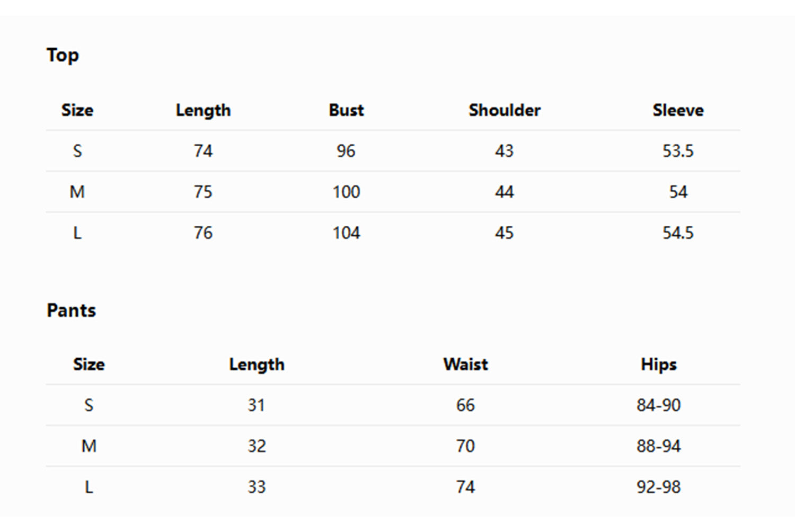795x532 pixels.
Task: Select the Waist column header
Action: (x=465, y=365)
